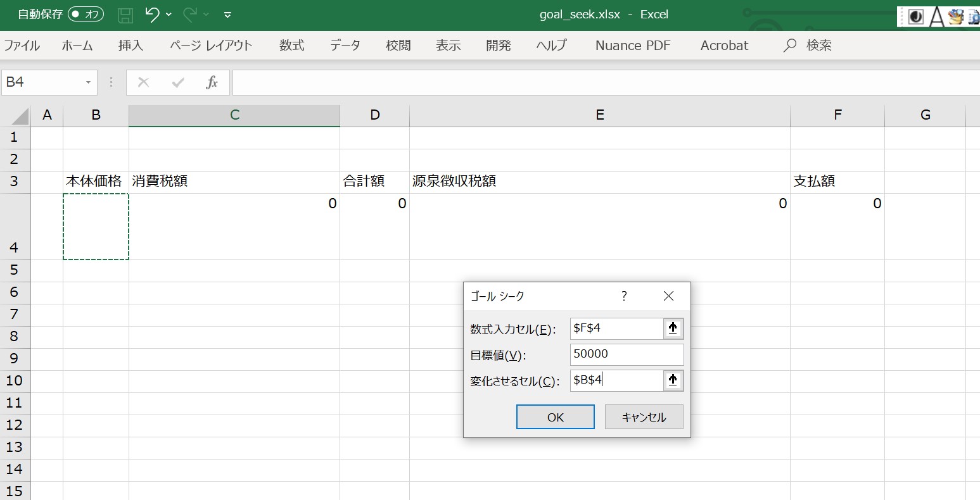Select column B header
The height and width of the screenshot is (500, 980).
coord(96,115)
